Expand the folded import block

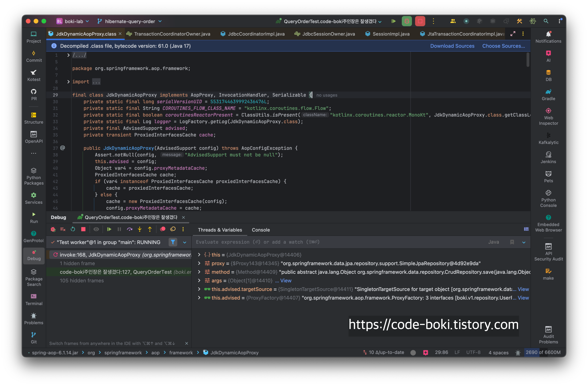pyautogui.click(x=68, y=82)
